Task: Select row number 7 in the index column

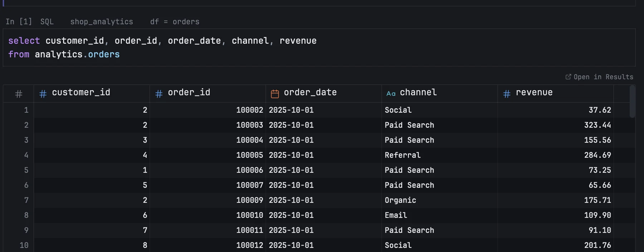Action: point(19,200)
